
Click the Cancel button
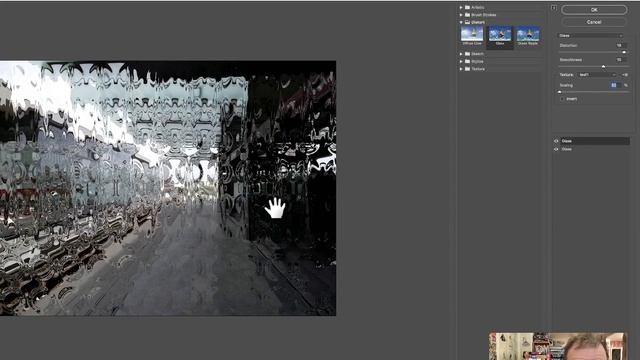click(594, 22)
